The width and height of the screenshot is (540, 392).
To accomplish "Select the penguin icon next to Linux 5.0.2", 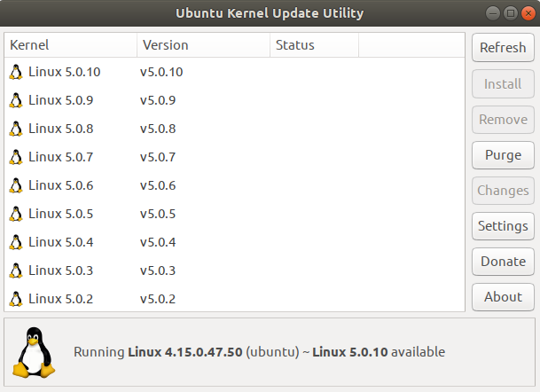I will pyautogui.click(x=15, y=299).
